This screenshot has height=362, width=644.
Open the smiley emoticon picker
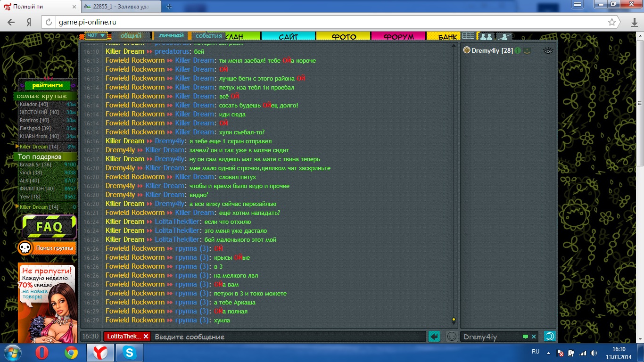[x=452, y=337]
